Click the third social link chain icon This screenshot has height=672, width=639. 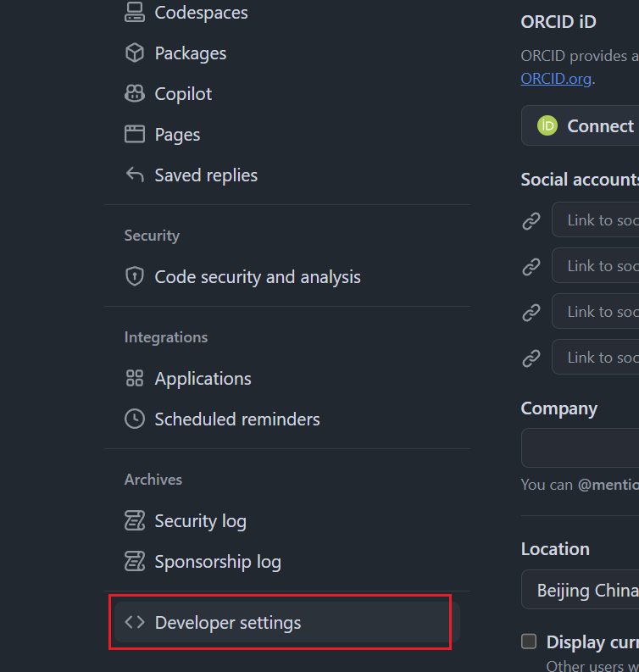point(531,313)
